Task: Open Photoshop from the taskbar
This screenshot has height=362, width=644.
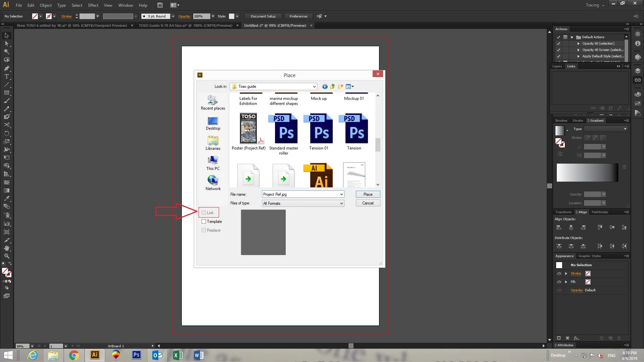Action: pos(136,355)
